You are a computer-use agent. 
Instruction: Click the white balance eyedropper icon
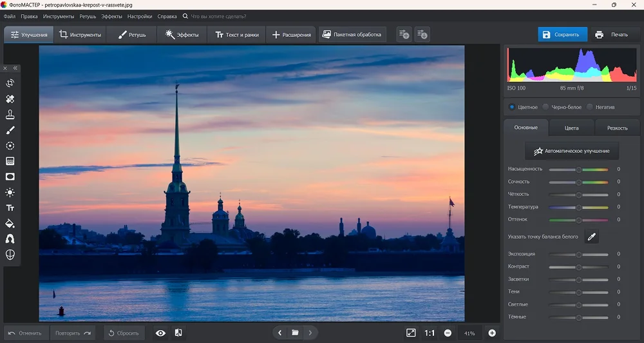pos(591,237)
